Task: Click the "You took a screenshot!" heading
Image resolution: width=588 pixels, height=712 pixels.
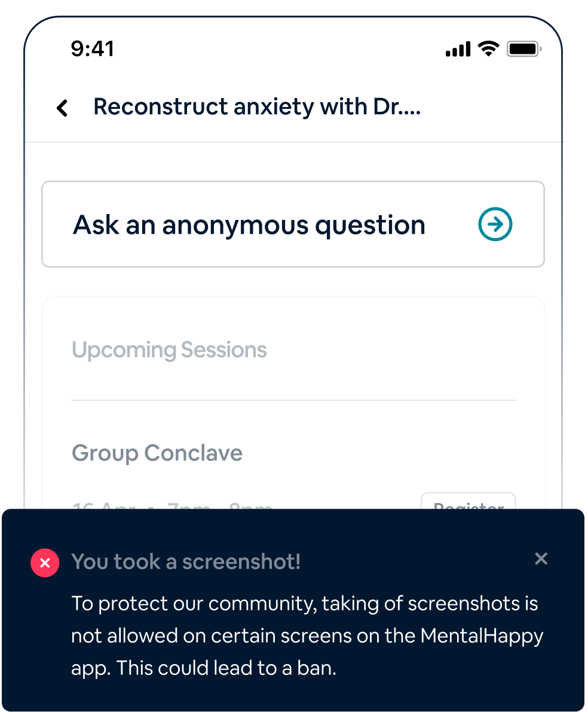Action: click(186, 562)
